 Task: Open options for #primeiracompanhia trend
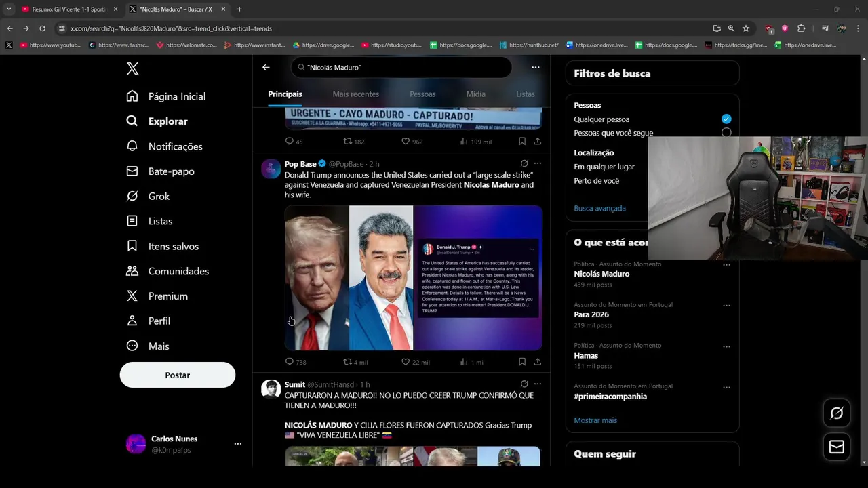point(726,387)
